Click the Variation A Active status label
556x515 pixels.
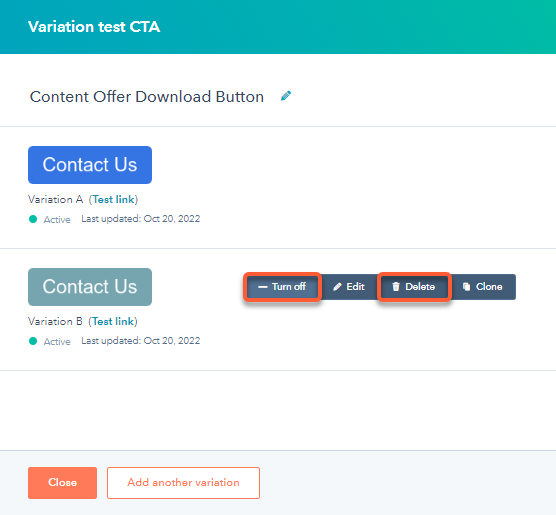point(57,220)
